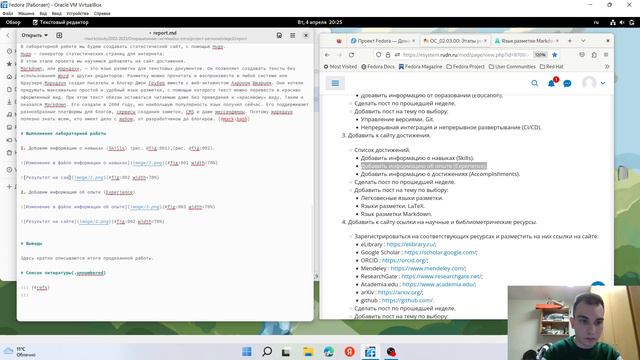Open File Explorer from the taskbar

308,351
